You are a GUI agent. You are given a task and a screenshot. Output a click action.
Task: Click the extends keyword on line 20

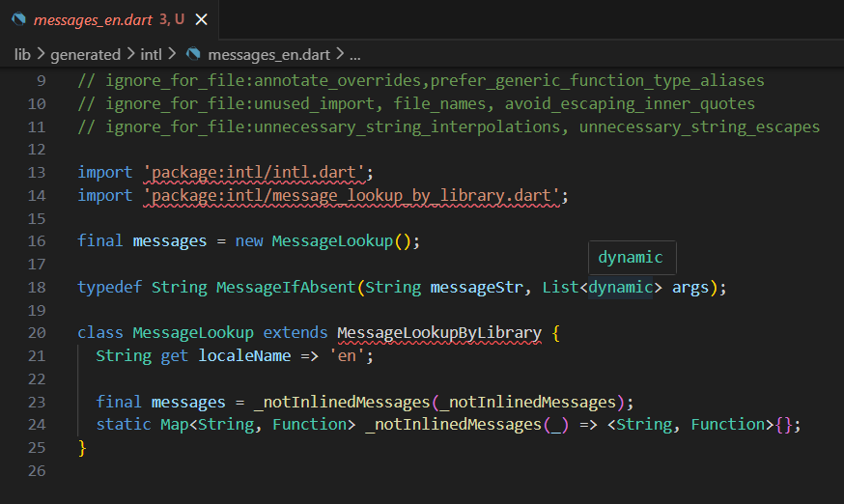[x=295, y=333]
